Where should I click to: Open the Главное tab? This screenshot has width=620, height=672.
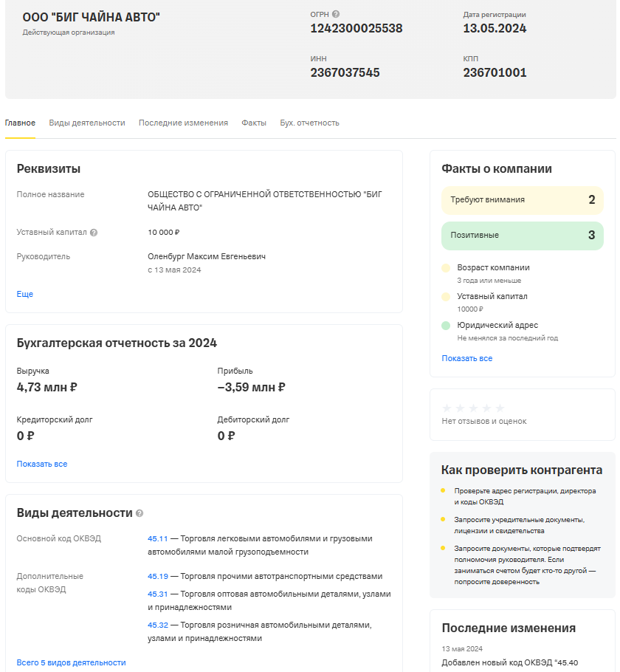(x=20, y=123)
